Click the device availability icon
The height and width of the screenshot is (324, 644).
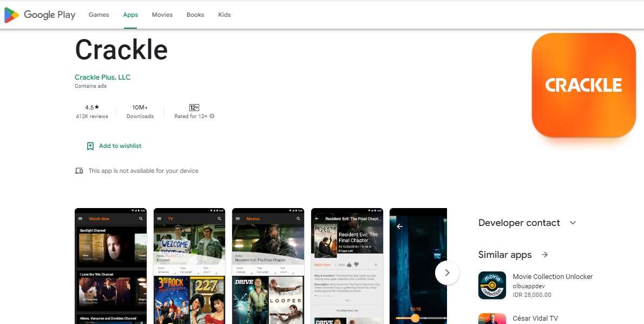pos(79,171)
